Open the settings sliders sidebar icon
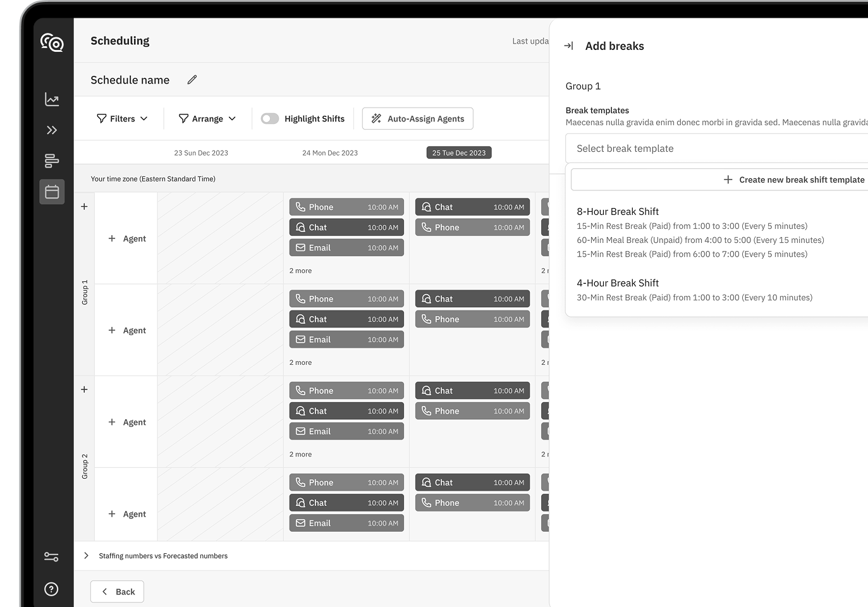The height and width of the screenshot is (607, 868). tap(51, 556)
